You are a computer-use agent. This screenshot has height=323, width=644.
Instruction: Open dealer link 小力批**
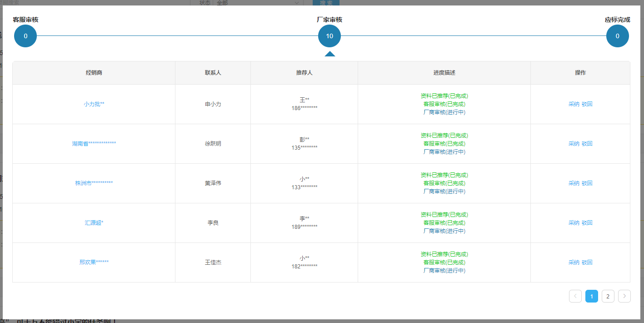click(x=94, y=104)
